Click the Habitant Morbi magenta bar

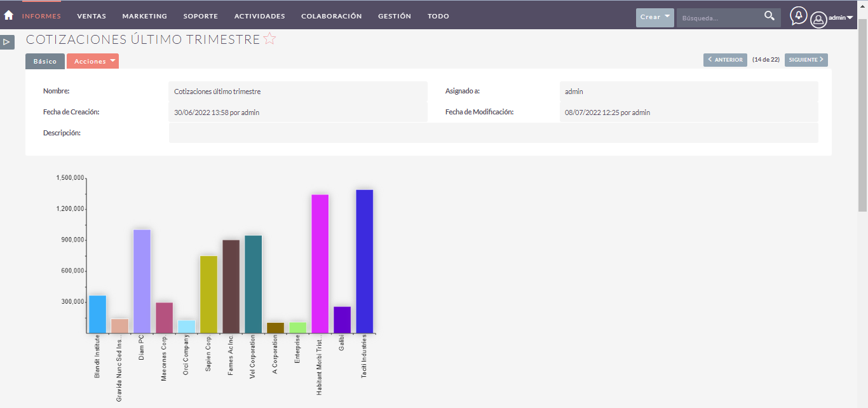click(x=320, y=263)
